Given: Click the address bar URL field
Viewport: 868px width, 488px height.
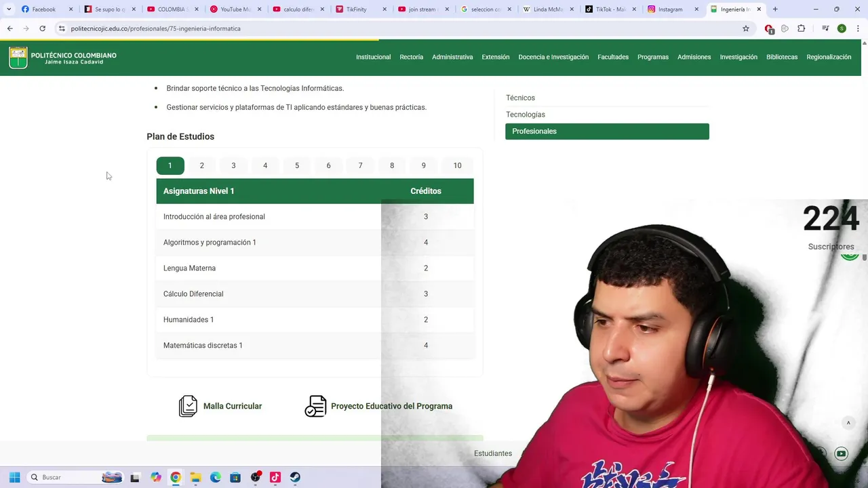Looking at the screenshot, I should point(400,28).
